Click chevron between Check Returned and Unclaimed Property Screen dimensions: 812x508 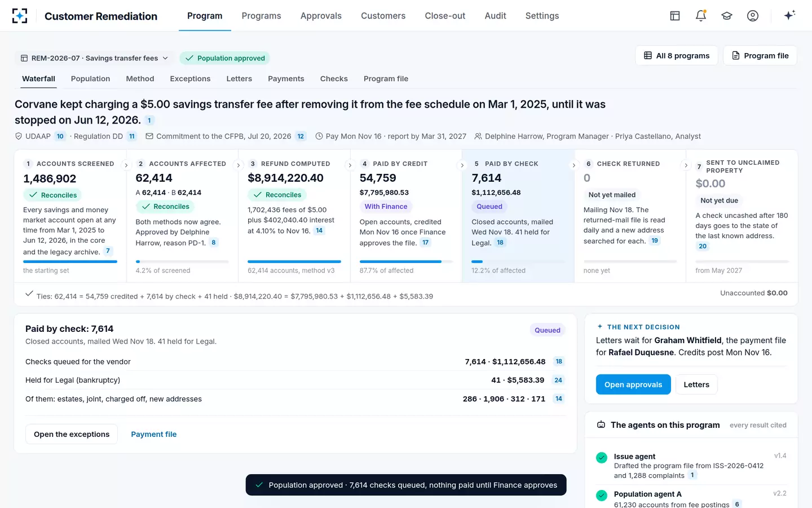click(686, 165)
